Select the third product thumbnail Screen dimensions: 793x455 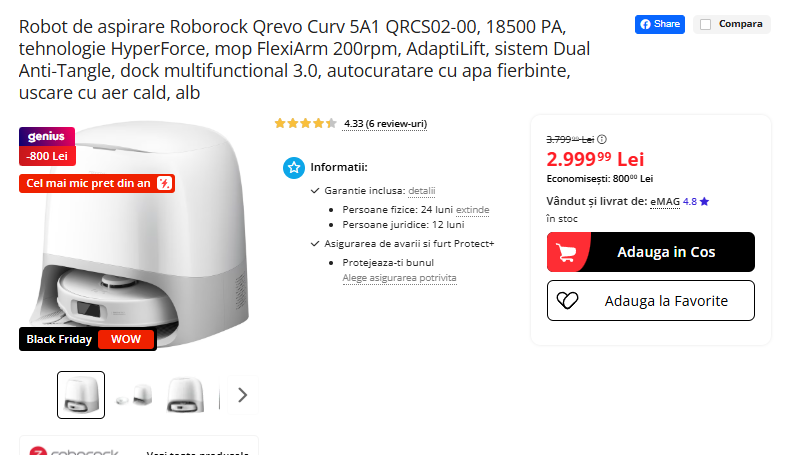(x=186, y=395)
